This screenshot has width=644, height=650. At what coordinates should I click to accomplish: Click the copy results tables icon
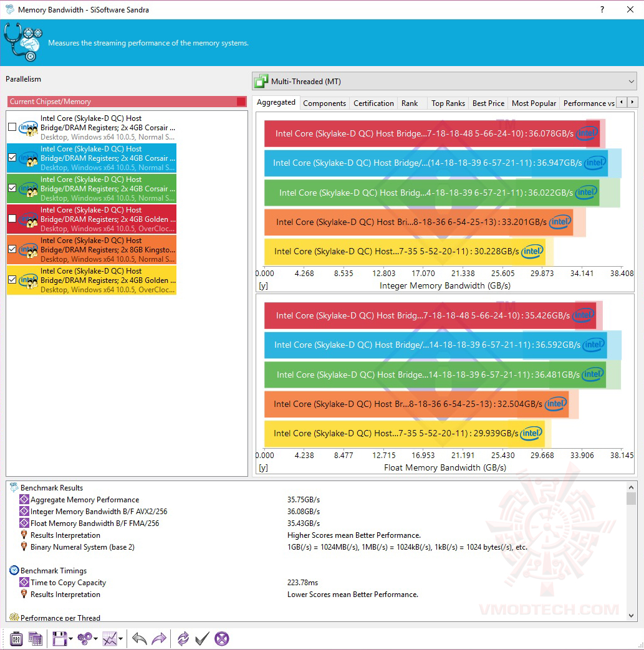point(36,639)
